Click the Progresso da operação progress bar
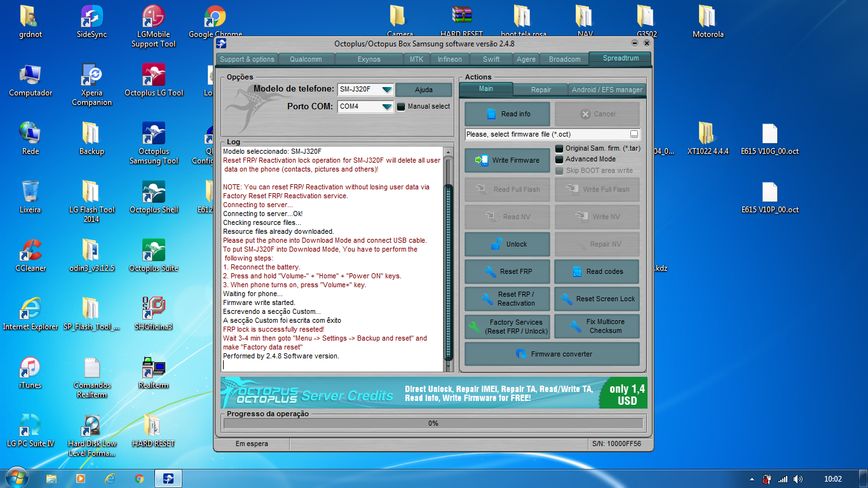This screenshot has width=868, height=488. pos(433,423)
